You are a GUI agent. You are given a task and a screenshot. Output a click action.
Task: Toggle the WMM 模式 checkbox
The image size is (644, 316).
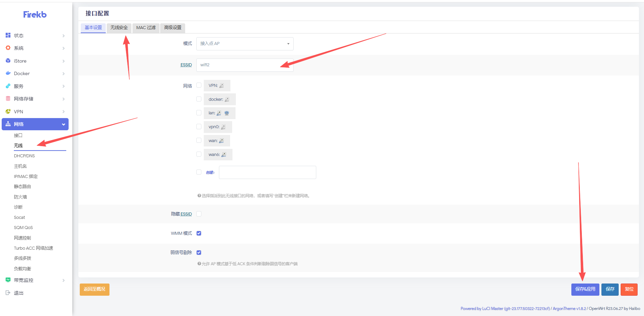199,233
